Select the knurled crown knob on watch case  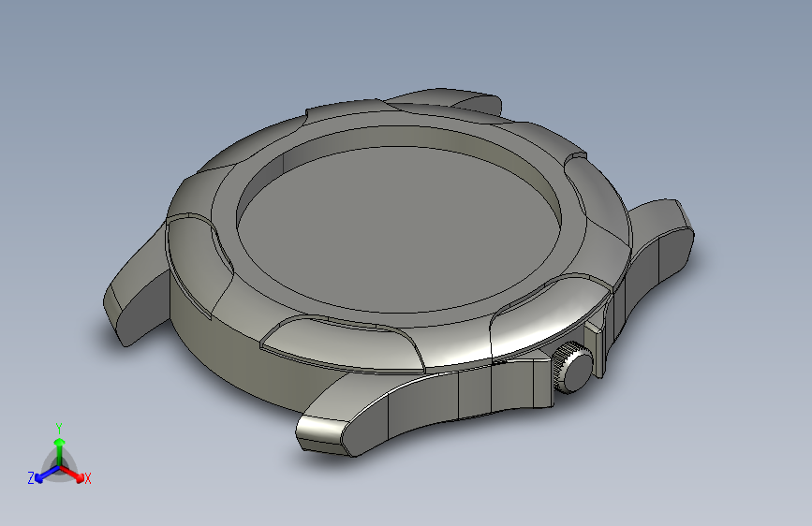coord(571,367)
